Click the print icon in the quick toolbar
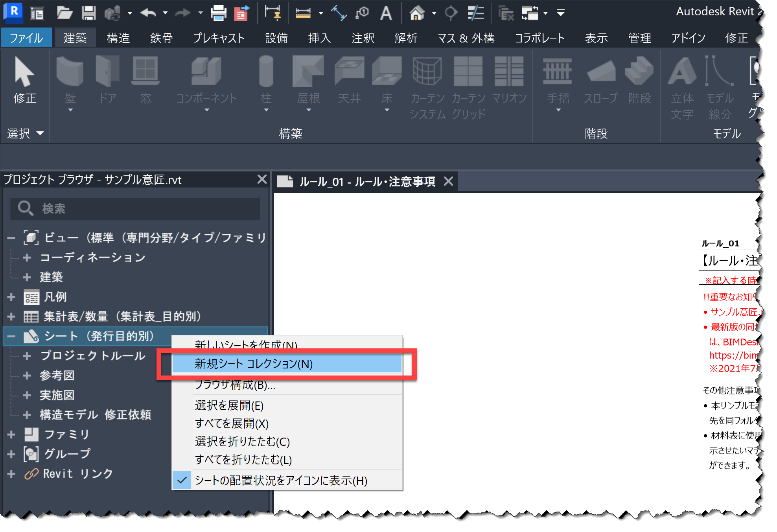The width and height of the screenshot is (777, 532). tap(218, 13)
